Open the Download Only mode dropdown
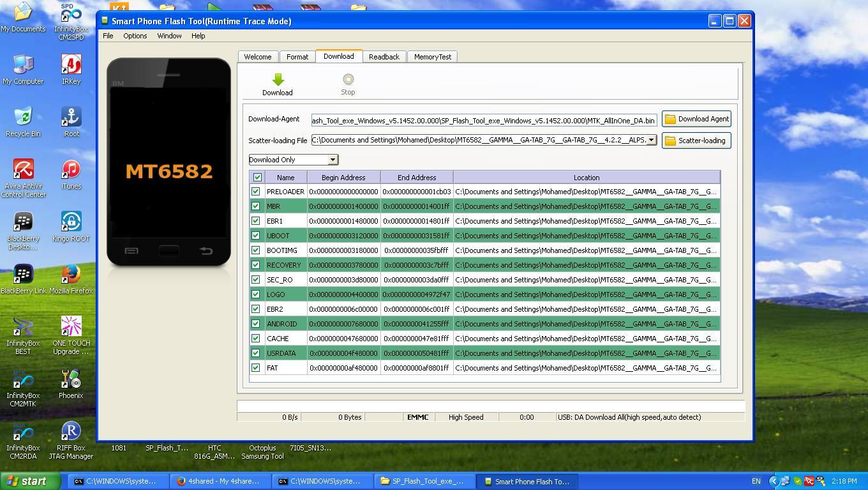This screenshot has width=868, height=490. 333,160
